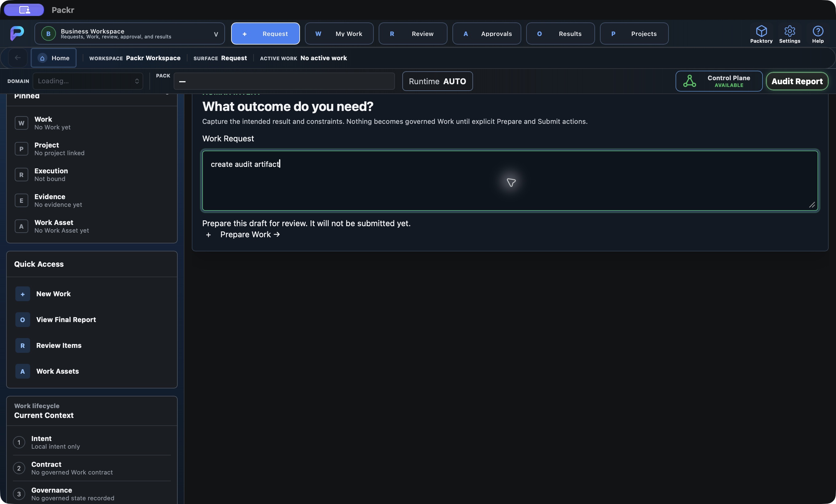Click the Packr logo icon
This screenshot has width=836, height=504.
[17, 33]
